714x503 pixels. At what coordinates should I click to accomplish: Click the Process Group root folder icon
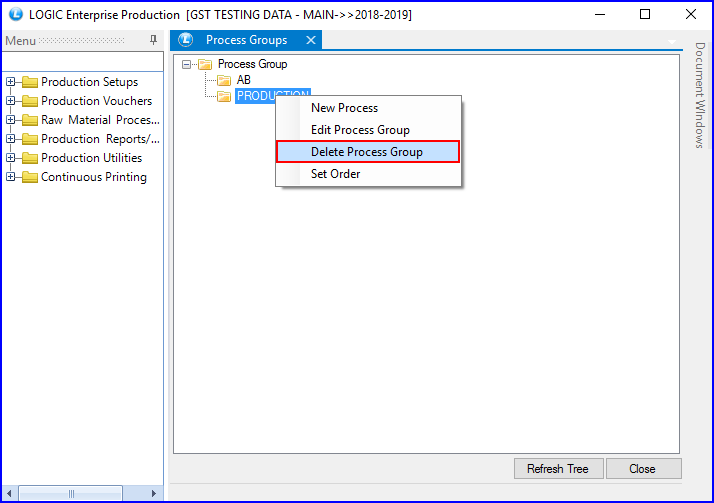[x=205, y=64]
